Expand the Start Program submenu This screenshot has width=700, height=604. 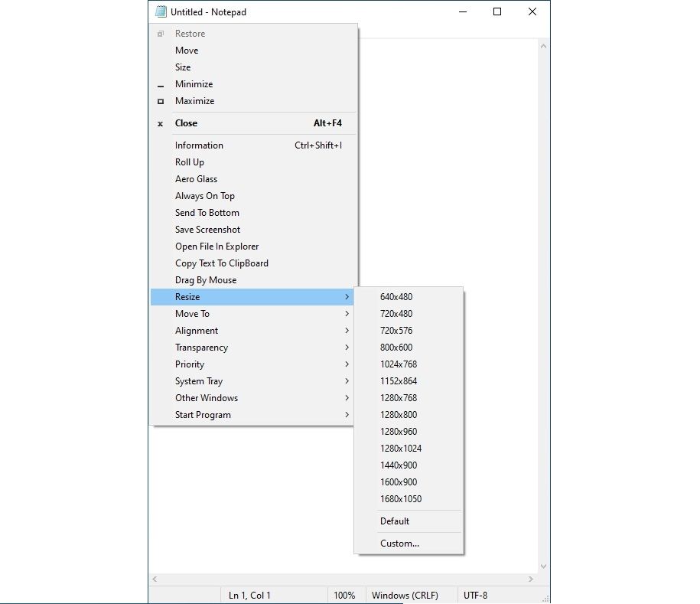pos(252,415)
